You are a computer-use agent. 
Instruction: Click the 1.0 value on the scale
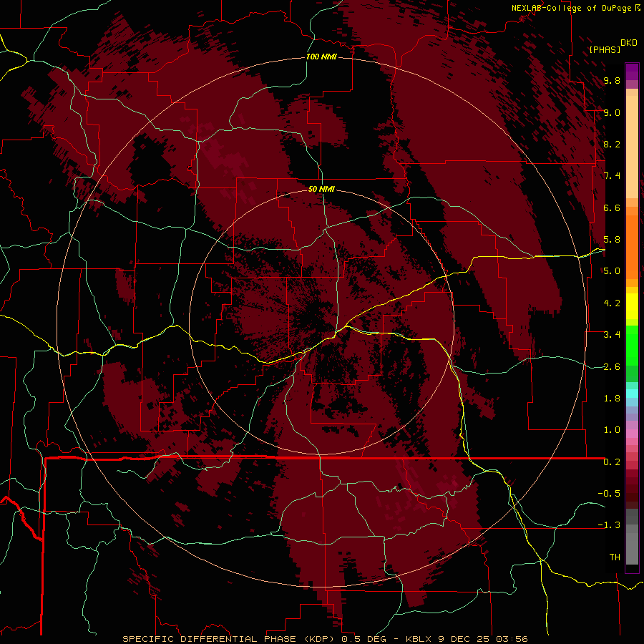click(x=612, y=430)
